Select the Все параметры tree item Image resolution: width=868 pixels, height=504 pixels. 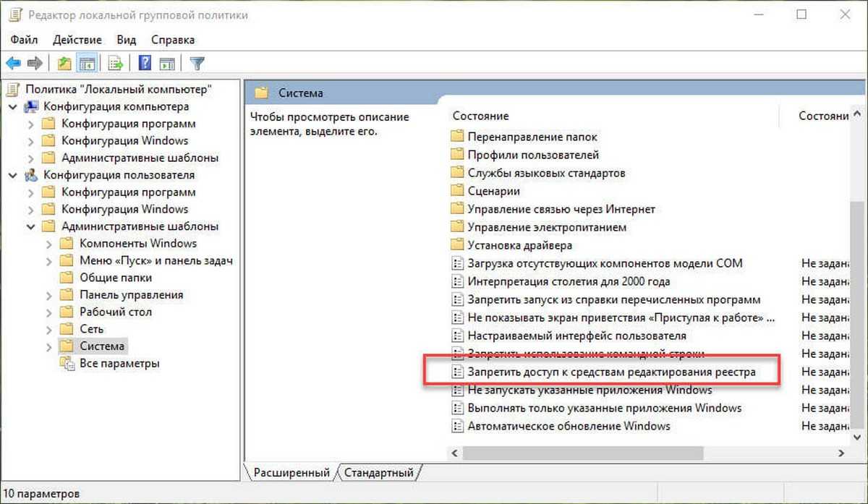[119, 364]
